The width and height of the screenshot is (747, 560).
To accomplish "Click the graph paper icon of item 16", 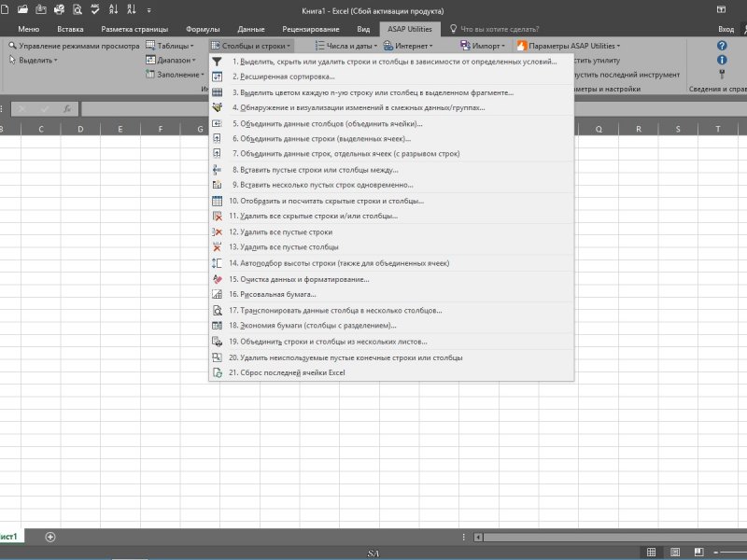I will pyautogui.click(x=218, y=295).
